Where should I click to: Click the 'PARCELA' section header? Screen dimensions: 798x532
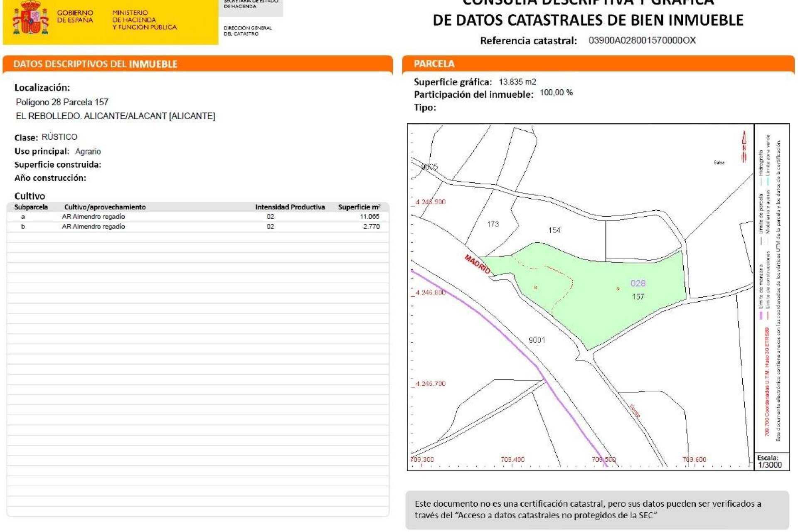(434, 64)
